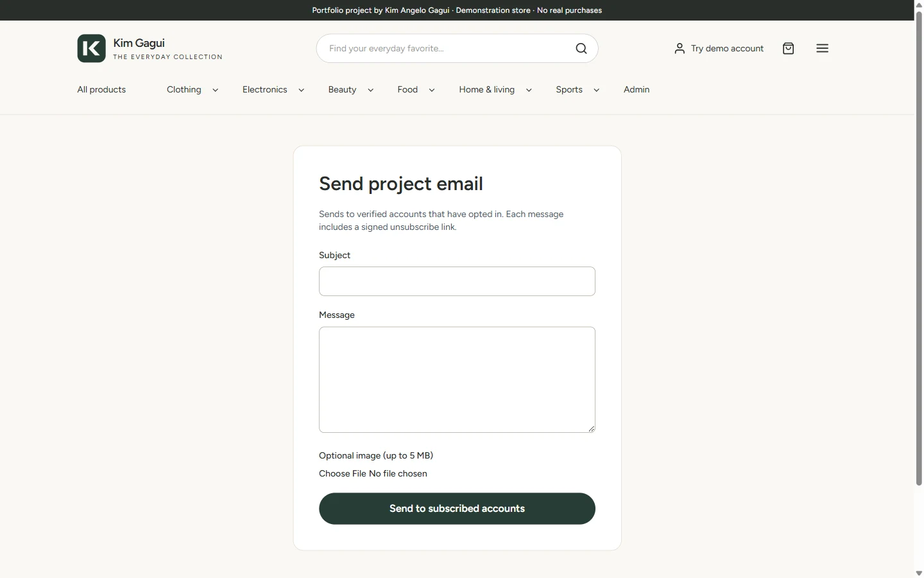This screenshot has height=578, width=924.
Task: Click the Choose File button
Action: click(x=343, y=473)
